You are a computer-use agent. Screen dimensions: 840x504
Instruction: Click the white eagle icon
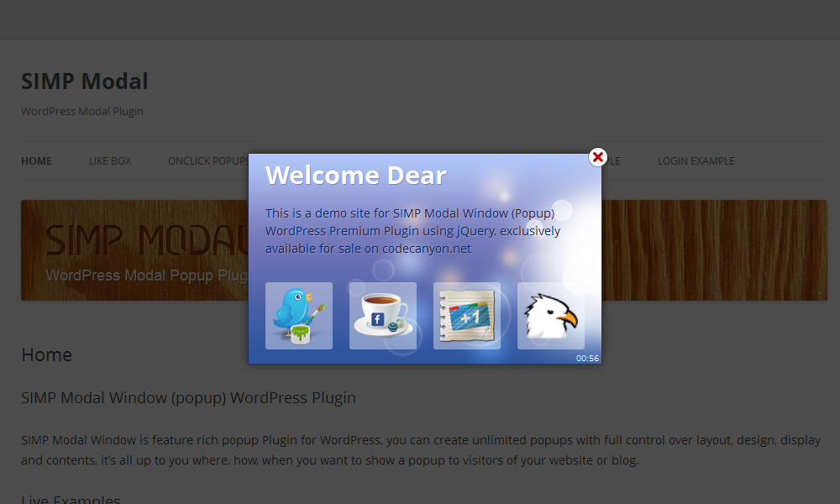pyautogui.click(x=551, y=316)
